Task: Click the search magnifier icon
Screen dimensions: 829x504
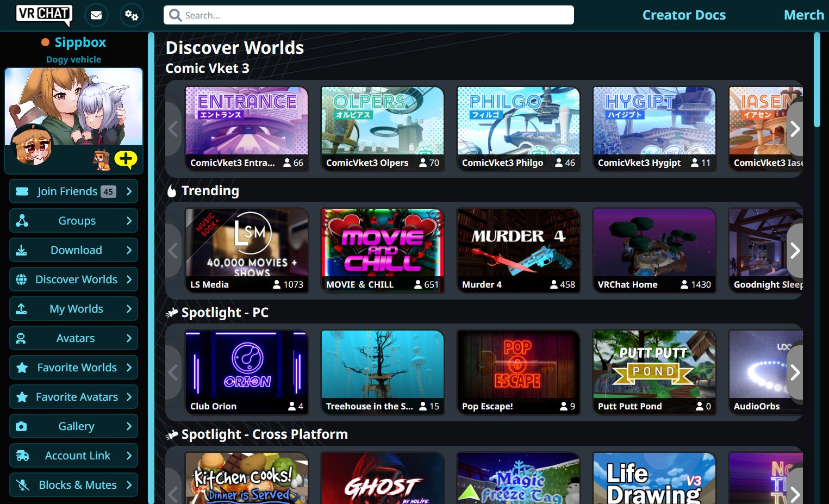Action: [175, 15]
